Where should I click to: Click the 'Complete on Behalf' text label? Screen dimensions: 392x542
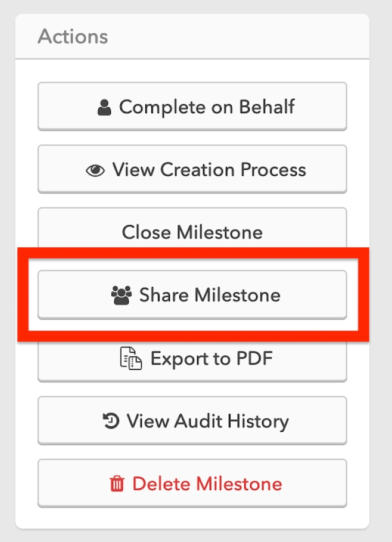click(x=207, y=107)
